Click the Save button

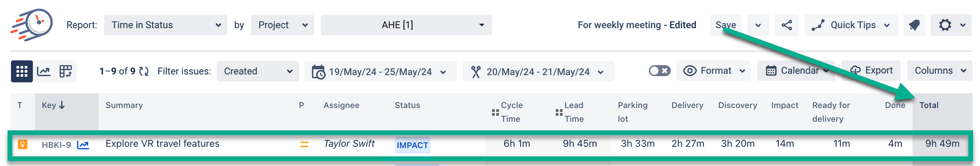click(x=725, y=25)
